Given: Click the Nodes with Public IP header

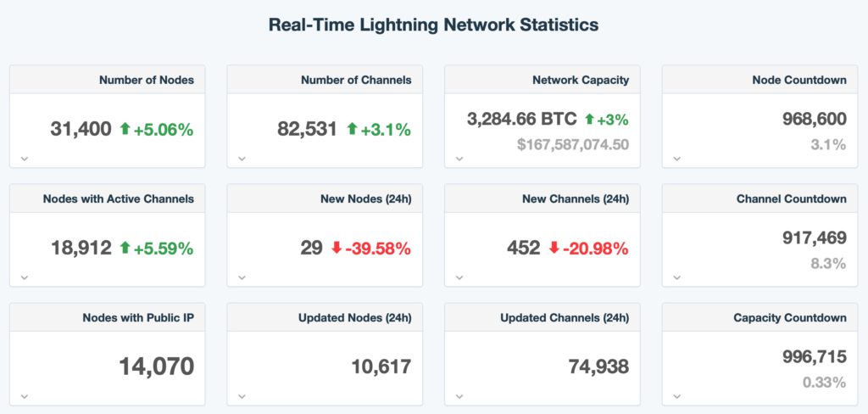Looking at the screenshot, I should click(138, 317).
